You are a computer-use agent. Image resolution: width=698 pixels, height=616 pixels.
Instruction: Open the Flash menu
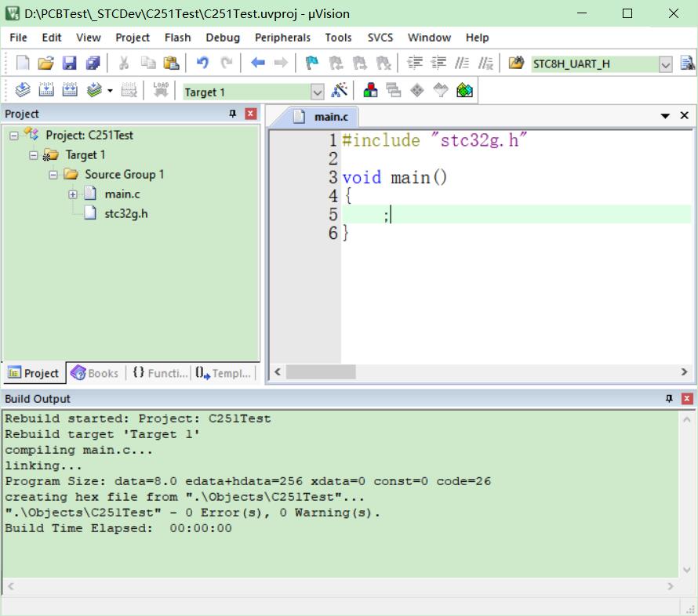point(177,38)
